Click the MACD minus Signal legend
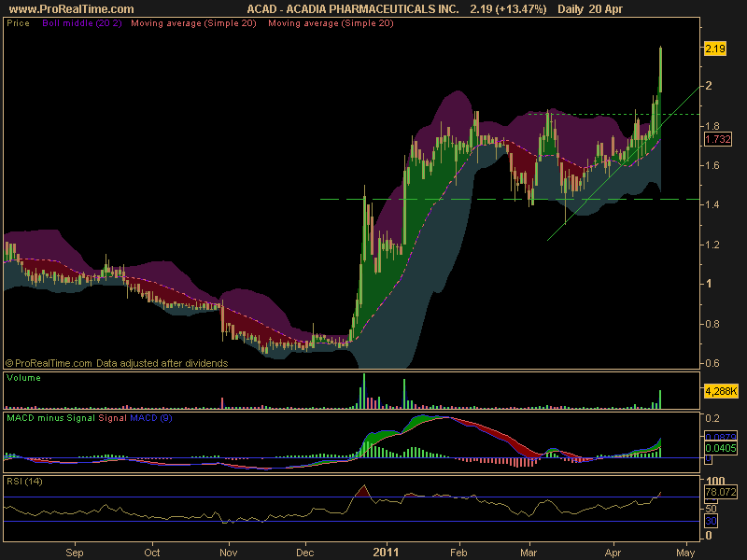Viewport: 747px width, 560px height. click(50, 418)
